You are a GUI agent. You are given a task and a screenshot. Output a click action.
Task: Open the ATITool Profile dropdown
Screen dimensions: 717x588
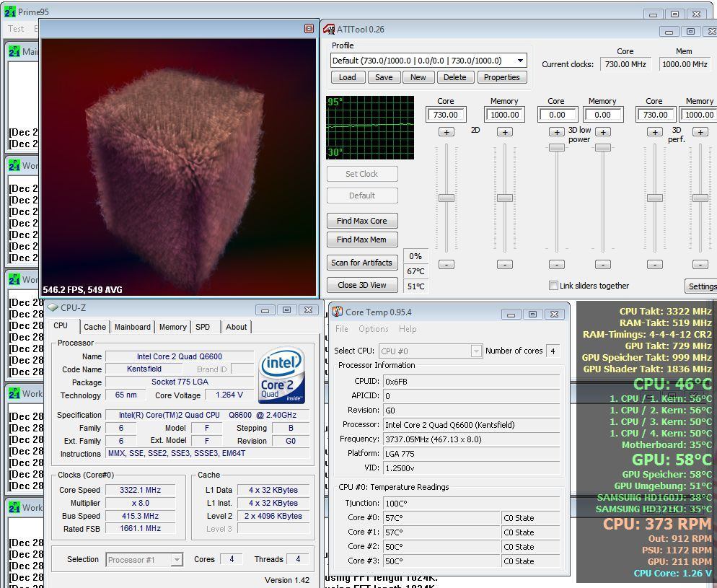[520, 61]
